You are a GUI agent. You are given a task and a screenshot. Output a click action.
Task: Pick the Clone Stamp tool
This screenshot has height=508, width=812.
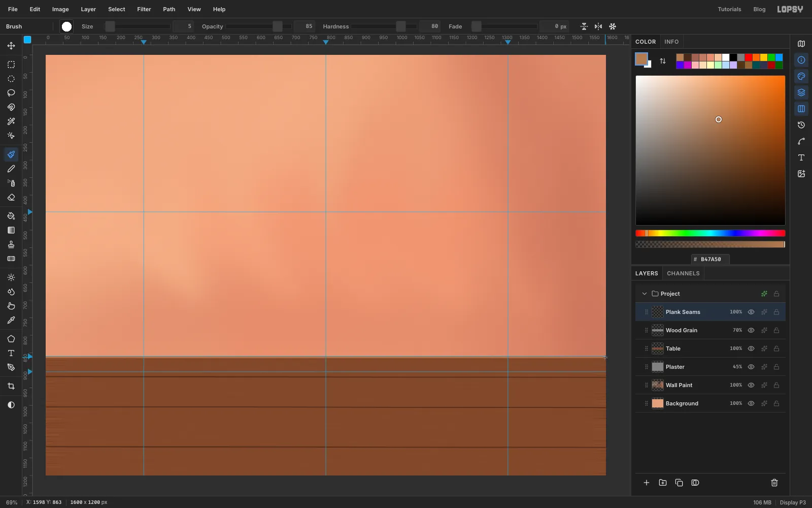pyautogui.click(x=11, y=244)
